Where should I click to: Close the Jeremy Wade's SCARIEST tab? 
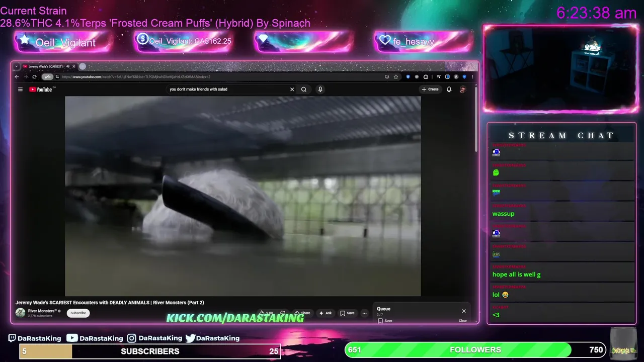tap(74, 66)
